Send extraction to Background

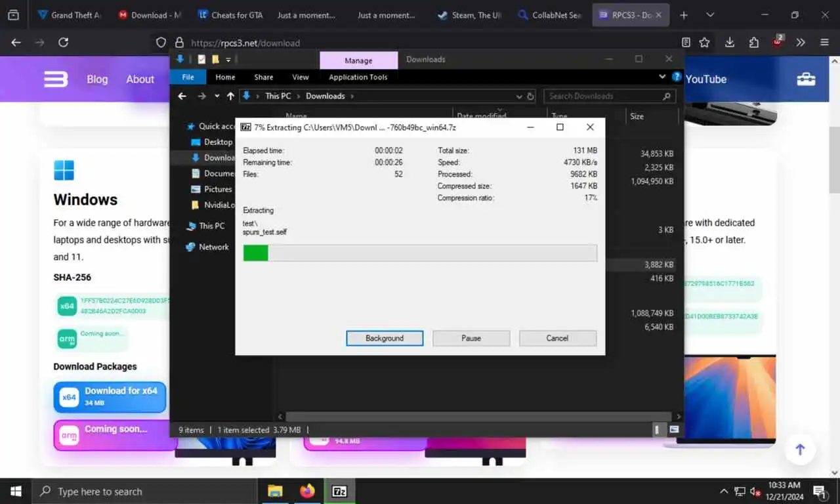(x=385, y=338)
